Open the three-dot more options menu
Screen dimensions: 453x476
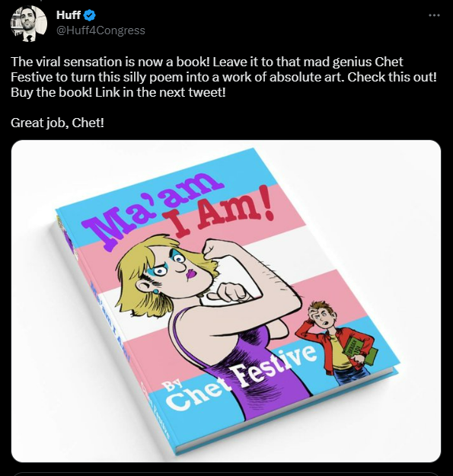click(434, 15)
